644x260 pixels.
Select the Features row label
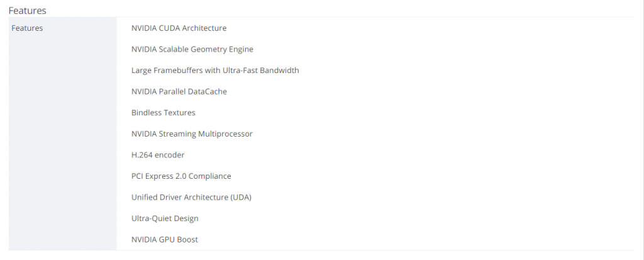[x=27, y=28]
